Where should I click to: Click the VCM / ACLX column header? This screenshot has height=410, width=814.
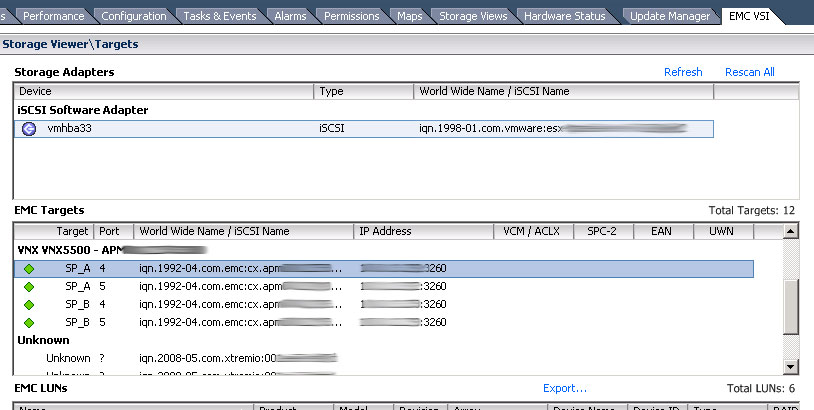pos(533,231)
